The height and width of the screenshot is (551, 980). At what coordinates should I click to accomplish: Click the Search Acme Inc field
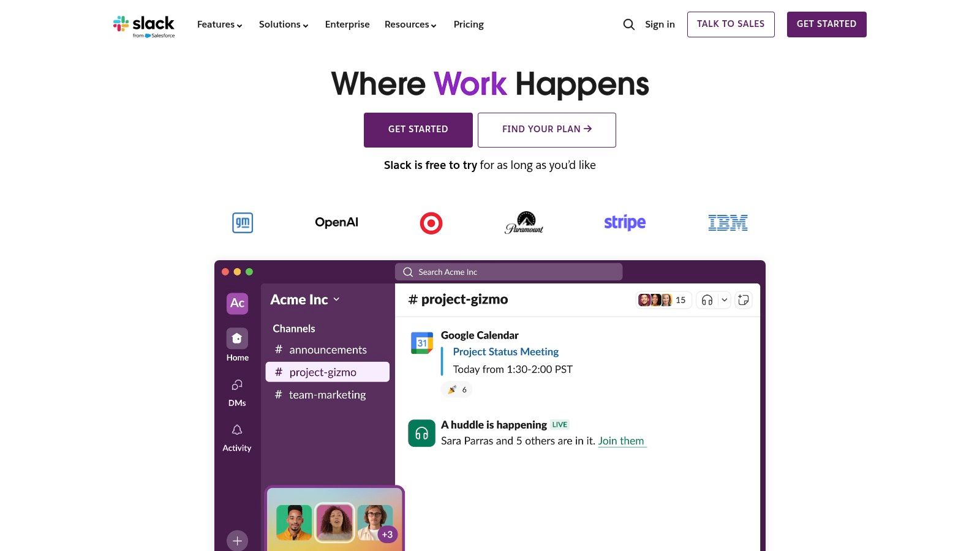(x=508, y=272)
